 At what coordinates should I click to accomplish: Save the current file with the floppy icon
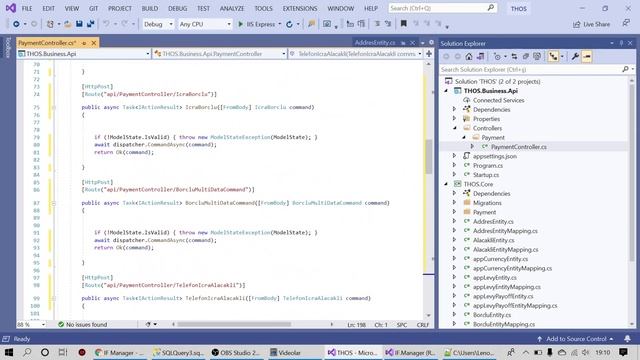79,24
